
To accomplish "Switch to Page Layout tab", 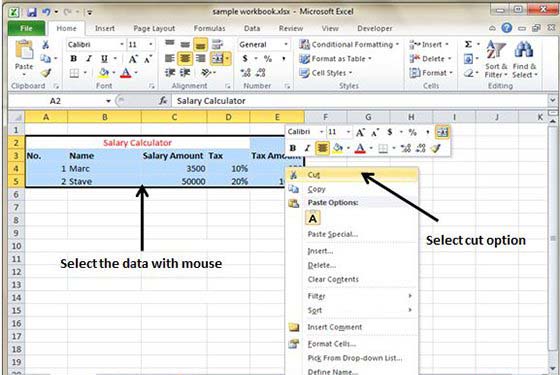I will pos(154,29).
